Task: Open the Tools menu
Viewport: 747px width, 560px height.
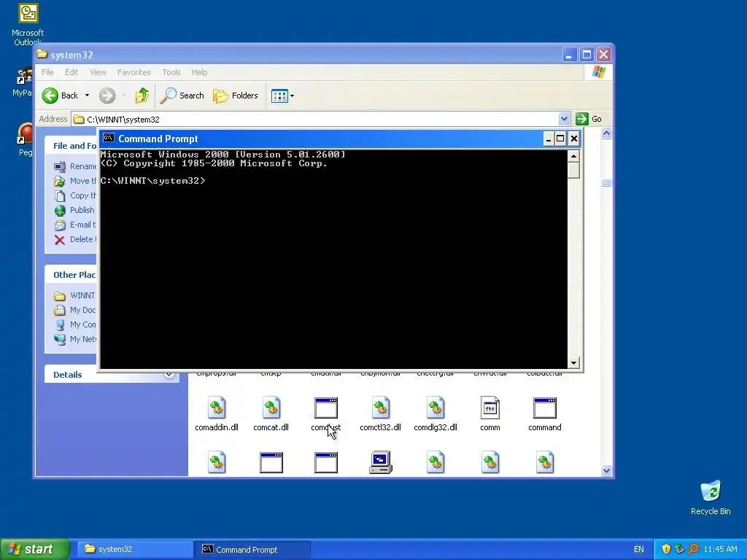Action: pyautogui.click(x=171, y=72)
